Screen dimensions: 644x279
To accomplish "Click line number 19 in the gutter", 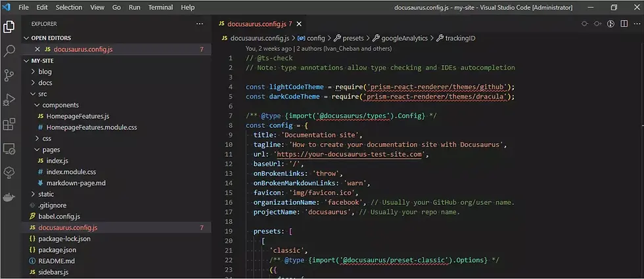I will coord(229,231).
